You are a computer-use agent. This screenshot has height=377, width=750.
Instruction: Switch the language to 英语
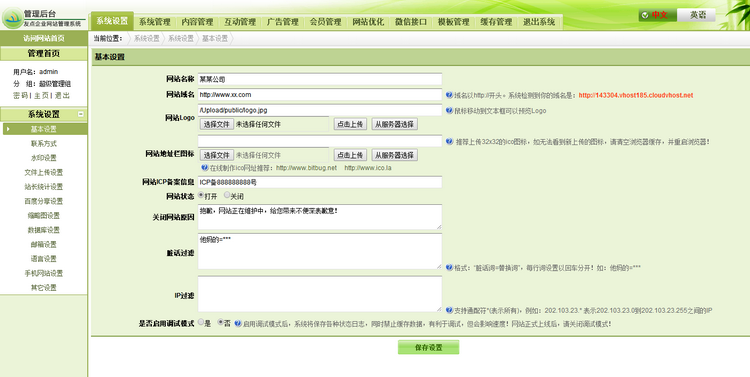tap(697, 15)
